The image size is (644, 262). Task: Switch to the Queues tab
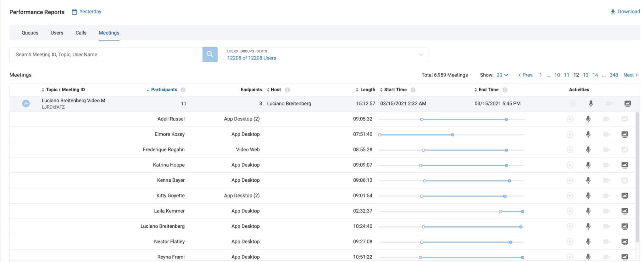pos(30,33)
